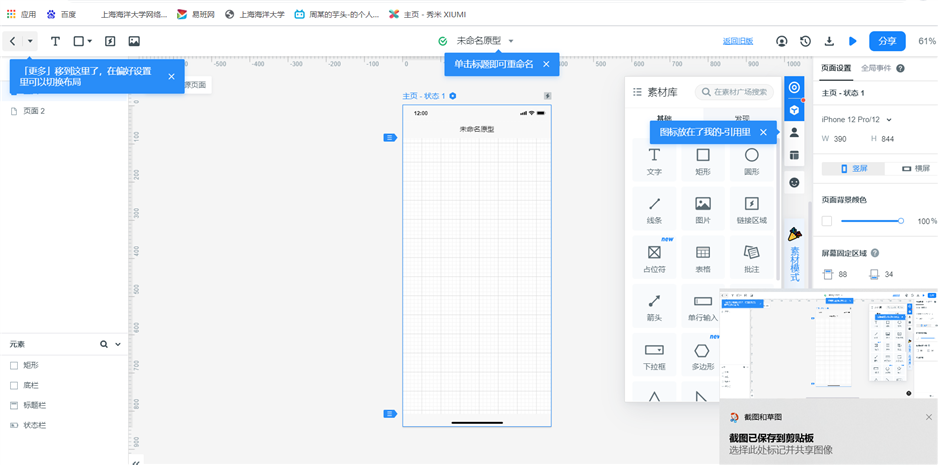Add the 图片 image component from library
This screenshot has height=465, width=938.
[x=703, y=208]
